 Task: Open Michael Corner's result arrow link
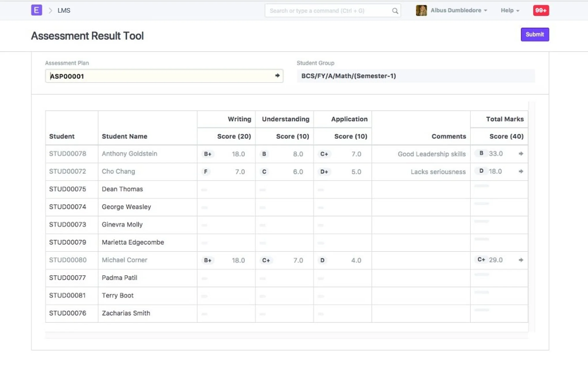521,260
